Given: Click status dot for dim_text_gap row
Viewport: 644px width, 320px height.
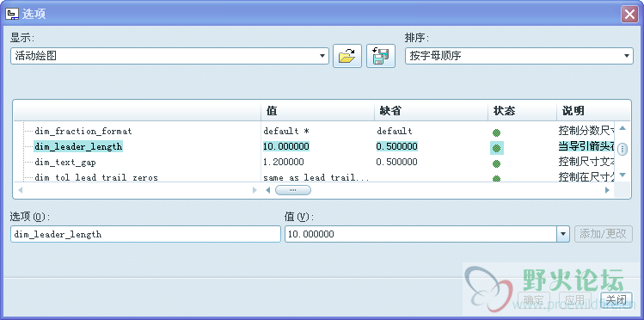Looking at the screenshot, I should (497, 163).
